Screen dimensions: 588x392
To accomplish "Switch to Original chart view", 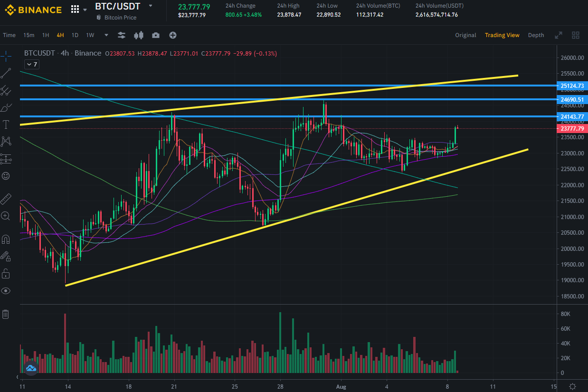I will [x=465, y=35].
